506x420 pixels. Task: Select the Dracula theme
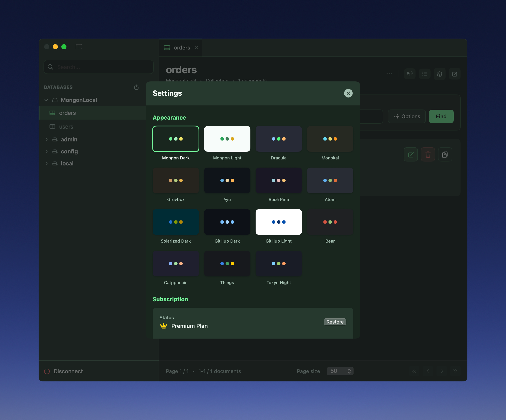tap(279, 139)
